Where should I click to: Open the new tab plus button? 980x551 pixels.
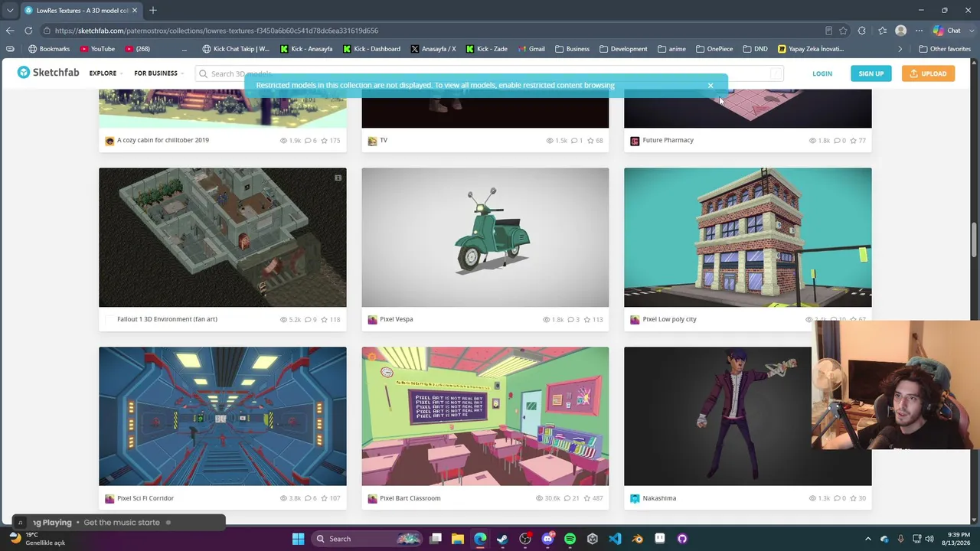point(153,11)
